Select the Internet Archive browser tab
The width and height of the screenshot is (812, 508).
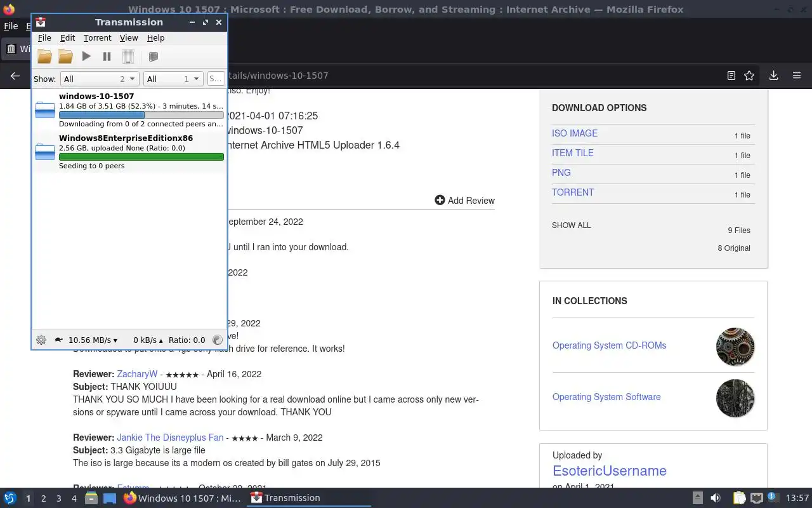[x=17, y=48]
